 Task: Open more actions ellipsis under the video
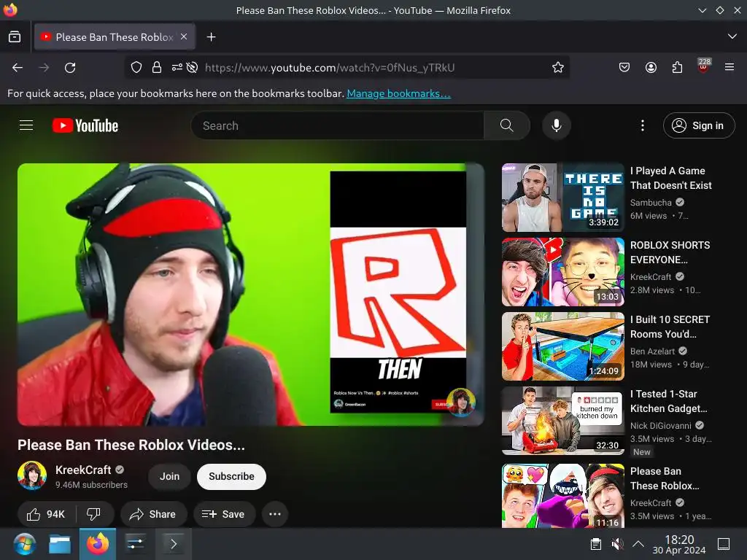coord(275,514)
